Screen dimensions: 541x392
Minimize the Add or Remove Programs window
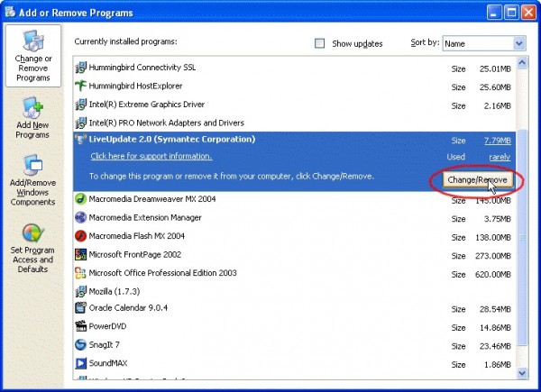(x=494, y=13)
